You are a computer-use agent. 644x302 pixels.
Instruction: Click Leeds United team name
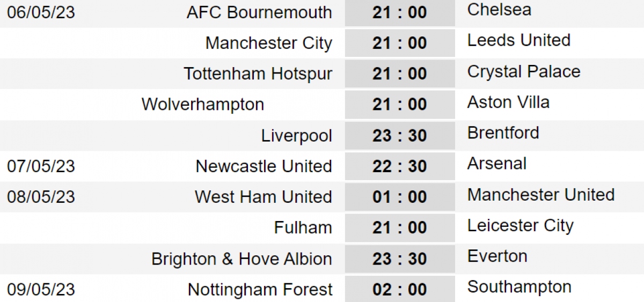(518, 40)
